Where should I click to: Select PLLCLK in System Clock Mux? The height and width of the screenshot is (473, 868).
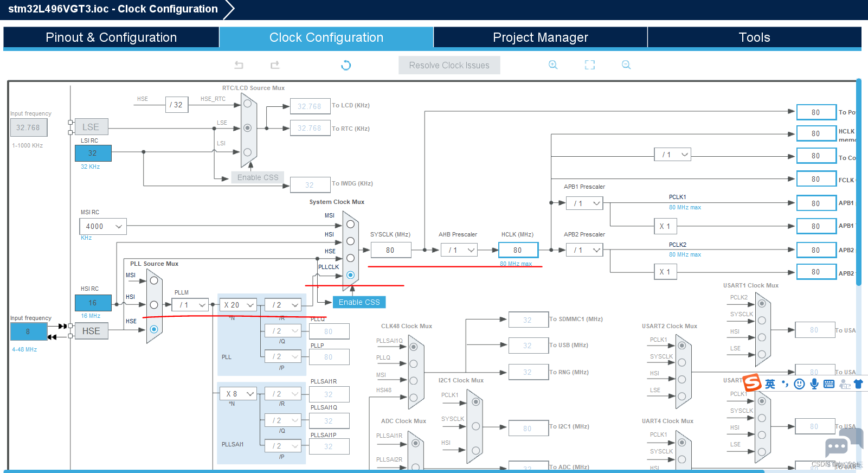click(x=351, y=275)
